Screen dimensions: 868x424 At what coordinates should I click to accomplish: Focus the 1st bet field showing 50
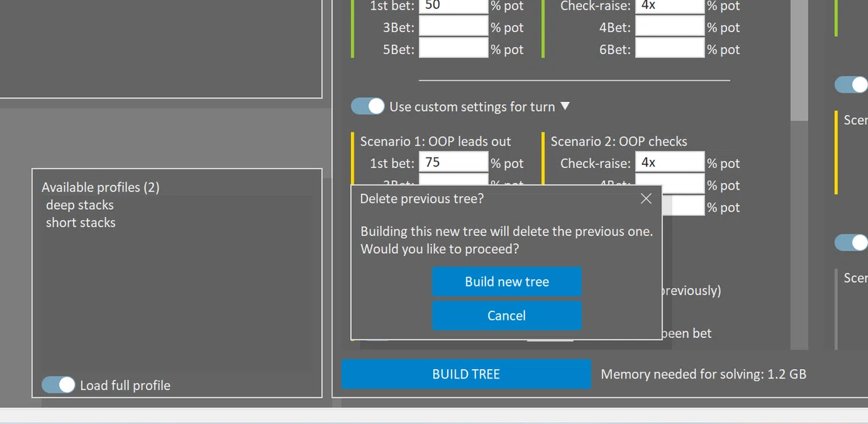tap(454, 7)
